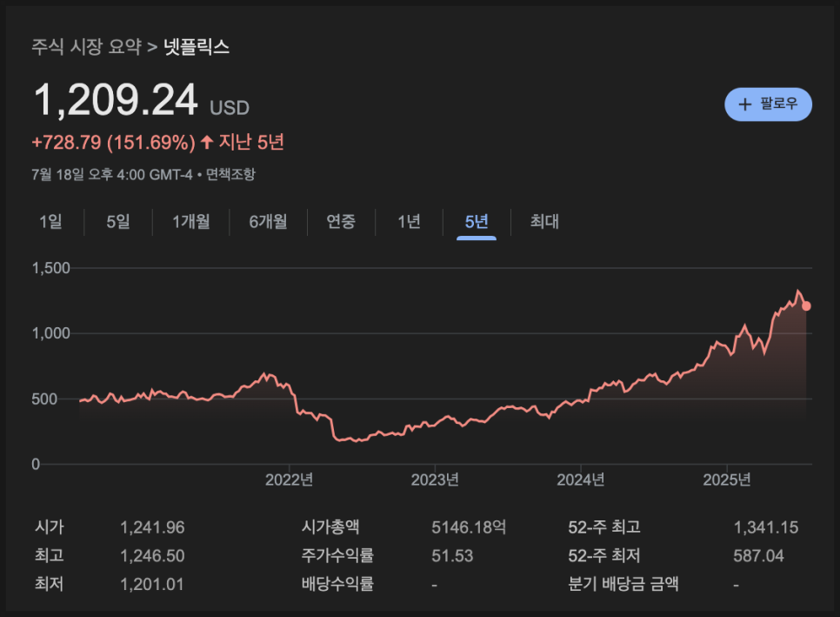
Task: Click the 1,500 y-axis label
Action: (x=51, y=268)
